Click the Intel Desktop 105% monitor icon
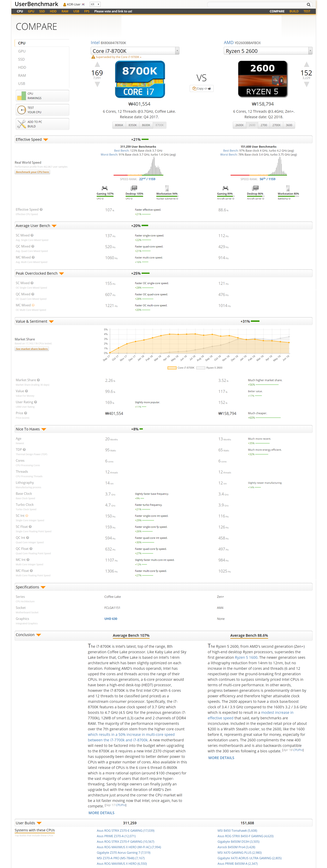 pos(134,188)
